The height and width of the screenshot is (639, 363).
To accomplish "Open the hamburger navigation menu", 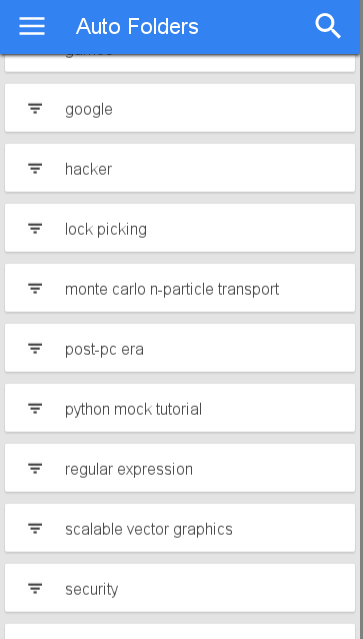I will [x=32, y=26].
